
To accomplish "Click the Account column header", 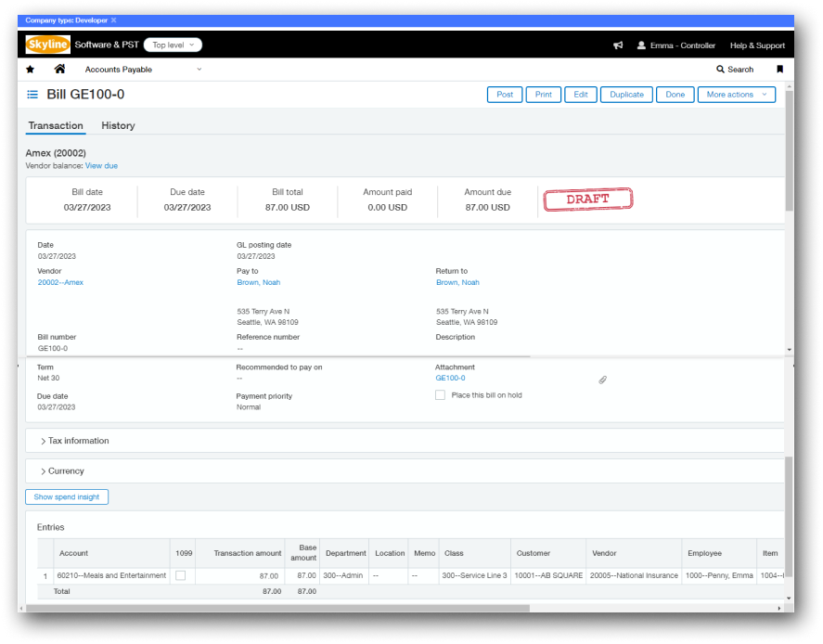I will [111, 553].
